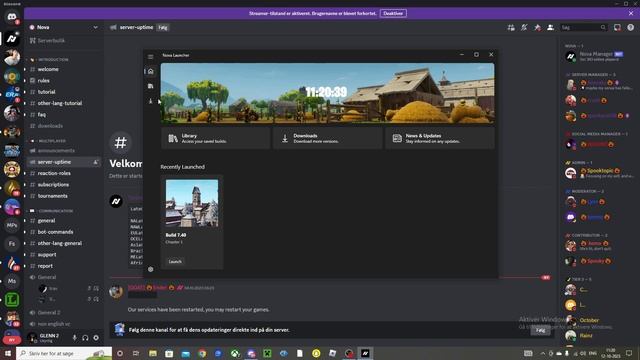
Task: Go to Home in Nova Launcher sidebar
Action: click(151, 71)
